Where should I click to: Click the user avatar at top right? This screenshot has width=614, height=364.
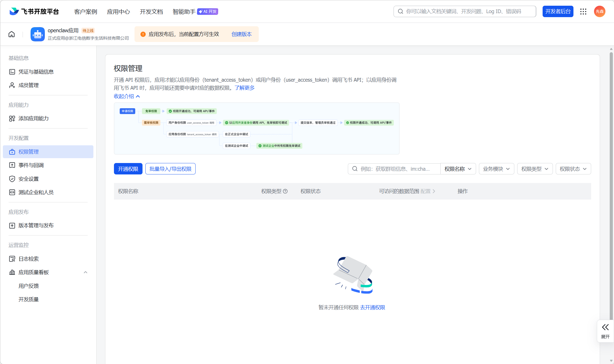599,11
